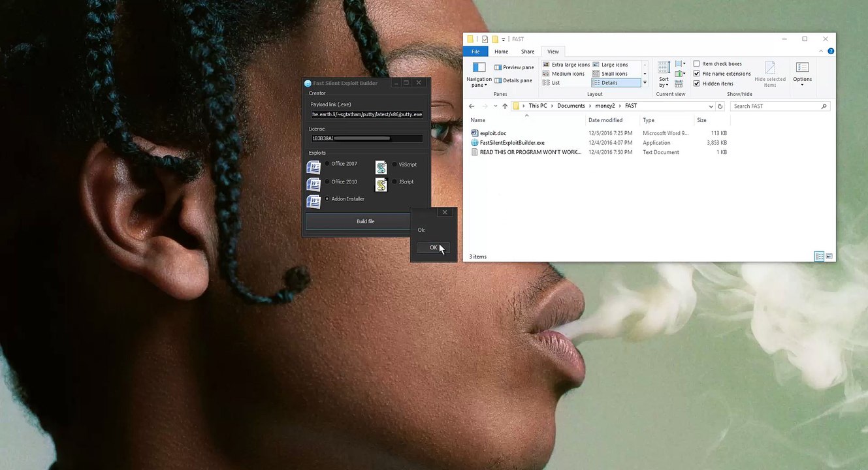This screenshot has height=470, width=868.
Task: Open the address bar history dropdown
Action: point(711,106)
